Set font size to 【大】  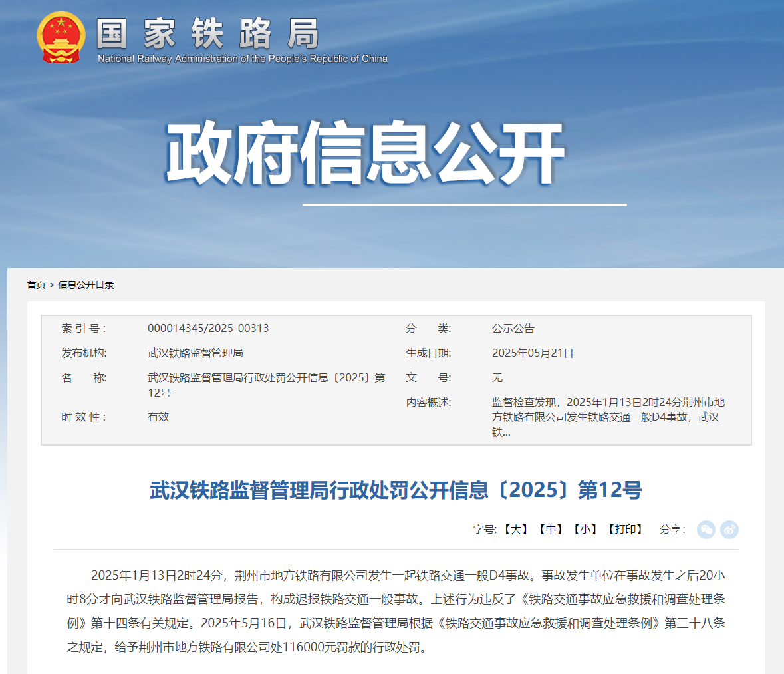click(515, 530)
